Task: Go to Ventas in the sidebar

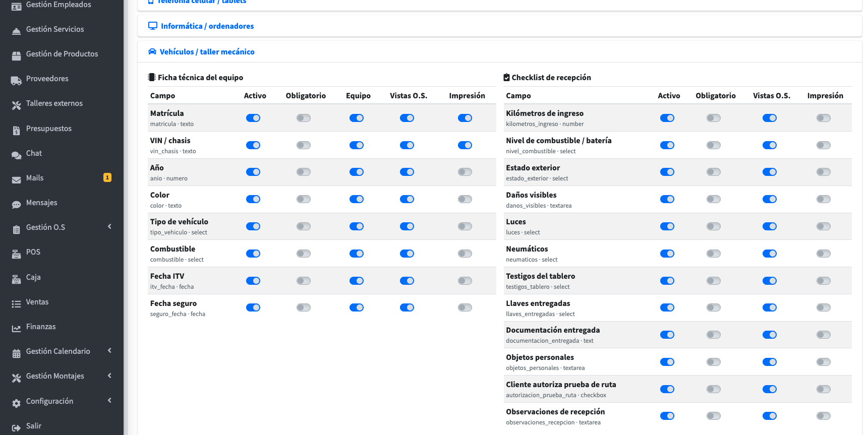Action: [37, 302]
